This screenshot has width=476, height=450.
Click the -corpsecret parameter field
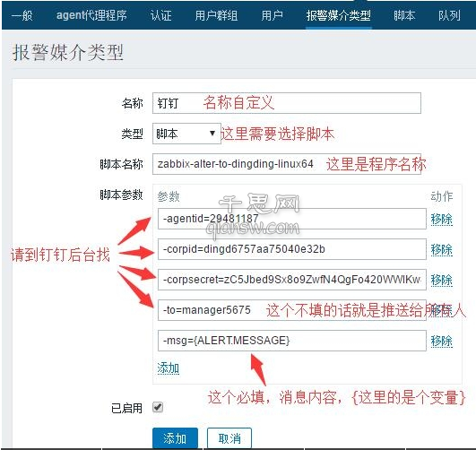coord(292,280)
